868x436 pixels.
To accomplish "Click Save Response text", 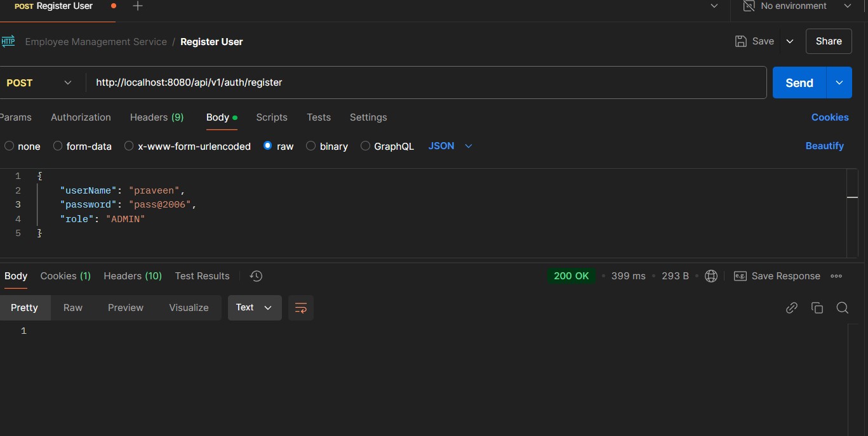I will tap(786, 276).
